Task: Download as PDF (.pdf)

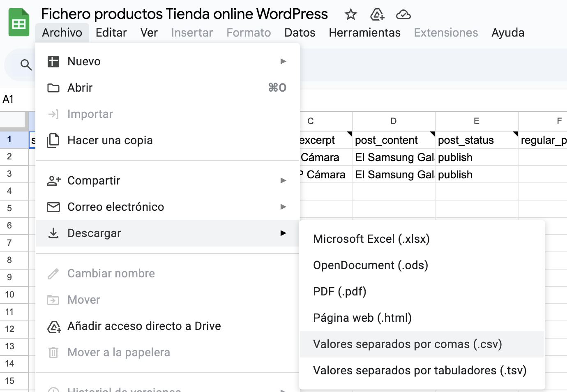Action: click(x=422, y=292)
